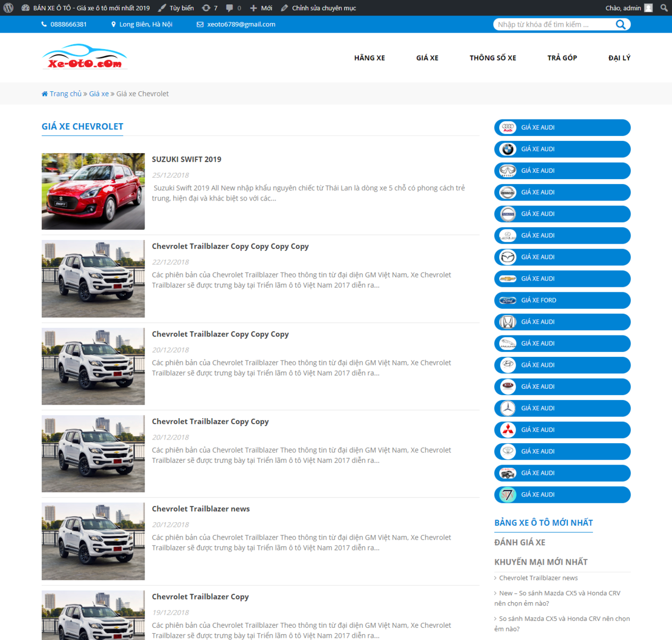The height and width of the screenshot is (640, 672).
Task: Click the ĐÁNH GIÁ XE heading
Action: pyautogui.click(x=519, y=542)
